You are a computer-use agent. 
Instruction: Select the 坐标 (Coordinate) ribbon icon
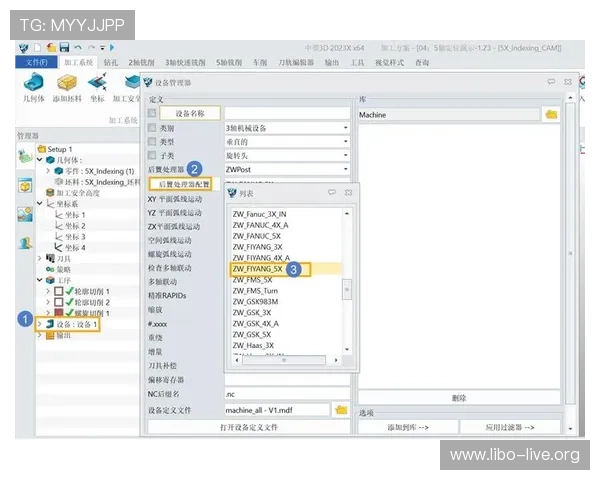(x=97, y=83)
